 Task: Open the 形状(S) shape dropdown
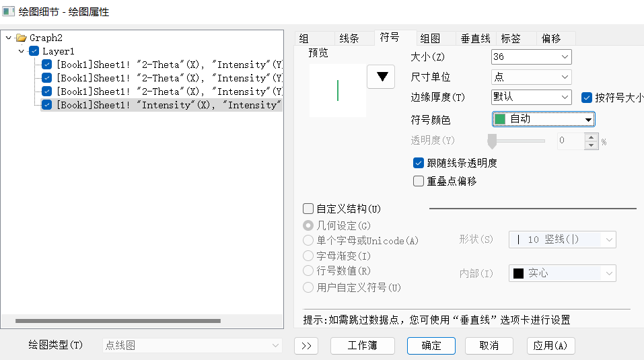563,240
